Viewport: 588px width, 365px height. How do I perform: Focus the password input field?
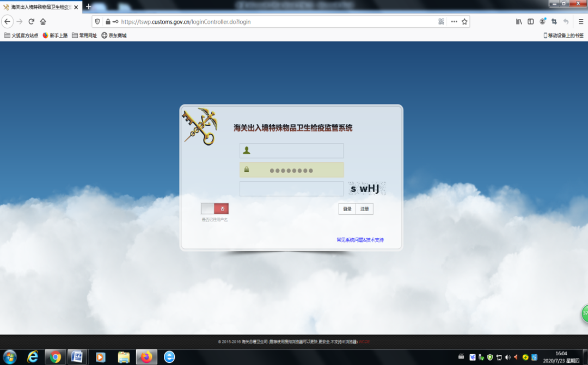291,170
